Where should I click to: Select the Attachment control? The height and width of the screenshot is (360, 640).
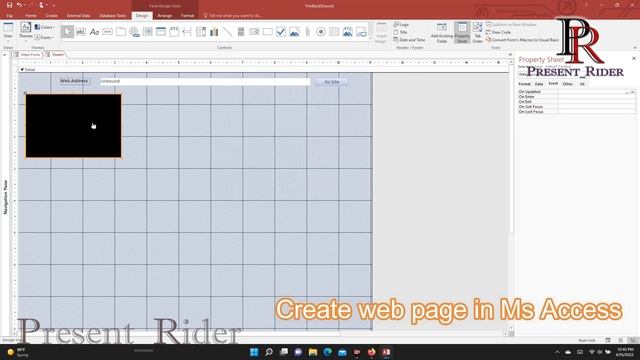(307, 32)
